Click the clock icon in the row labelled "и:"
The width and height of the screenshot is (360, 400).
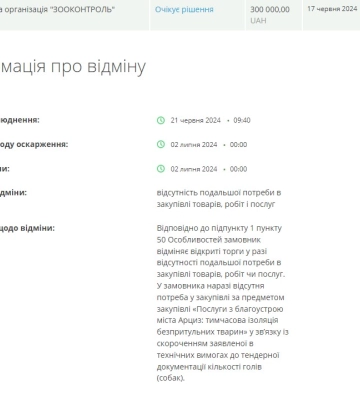[161, 169]
